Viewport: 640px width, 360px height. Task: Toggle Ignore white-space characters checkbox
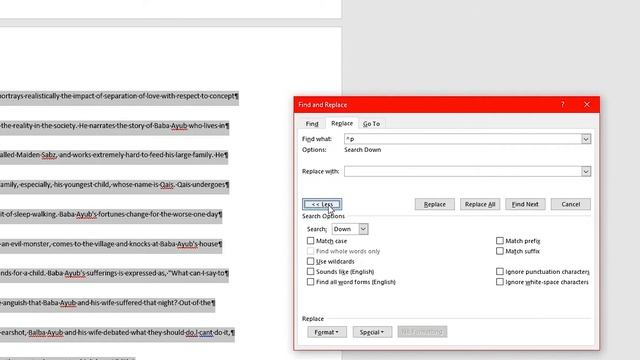click(500, 282)
